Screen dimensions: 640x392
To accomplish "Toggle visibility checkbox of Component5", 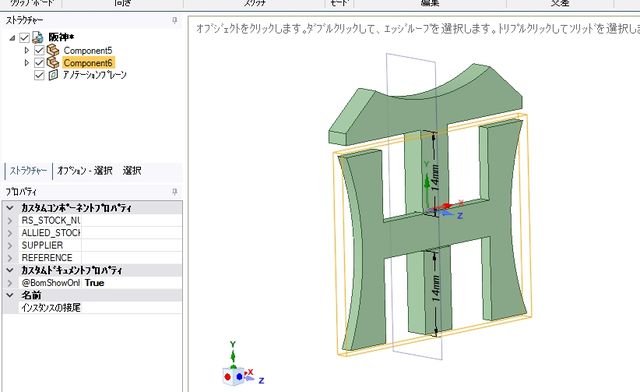I will point(39,50).
